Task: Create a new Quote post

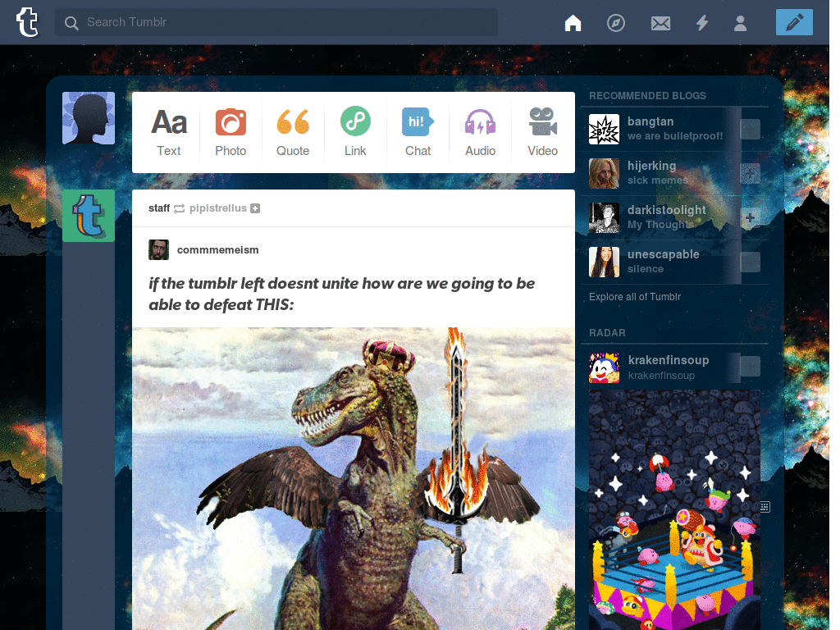Action: (293, 132)
